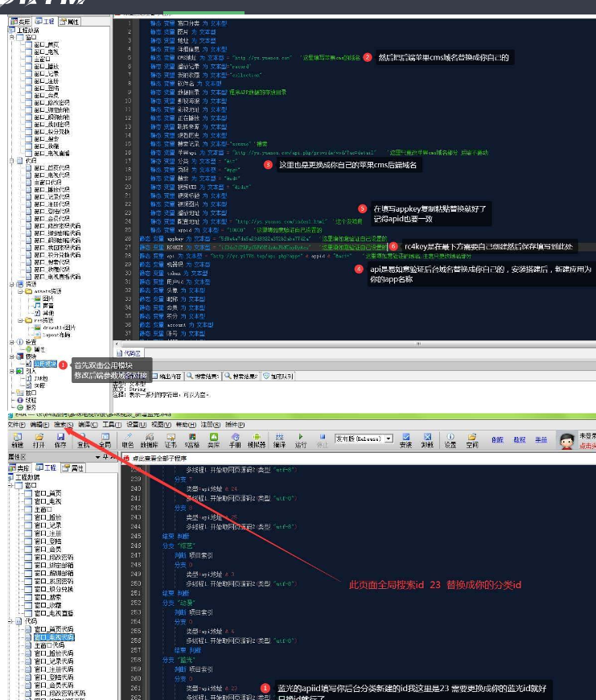Screen dimensions: 596x700
Task: Click the 保存 (Save) toolbar icon
Action: pyautogui.click(x=60, y=439)
